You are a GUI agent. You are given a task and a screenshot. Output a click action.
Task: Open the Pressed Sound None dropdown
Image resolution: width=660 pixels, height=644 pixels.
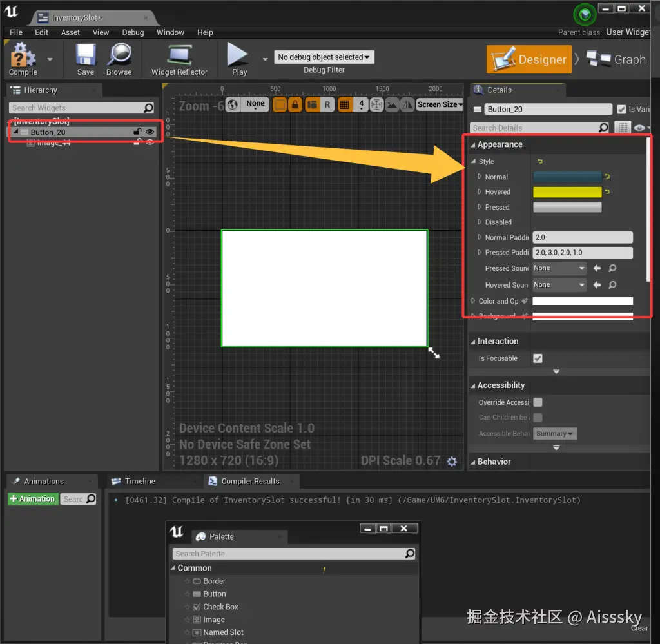[x=559, y=268]
